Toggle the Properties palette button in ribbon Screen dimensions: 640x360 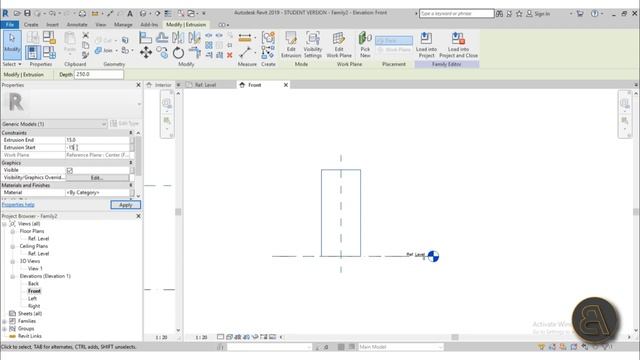(33, 53)
